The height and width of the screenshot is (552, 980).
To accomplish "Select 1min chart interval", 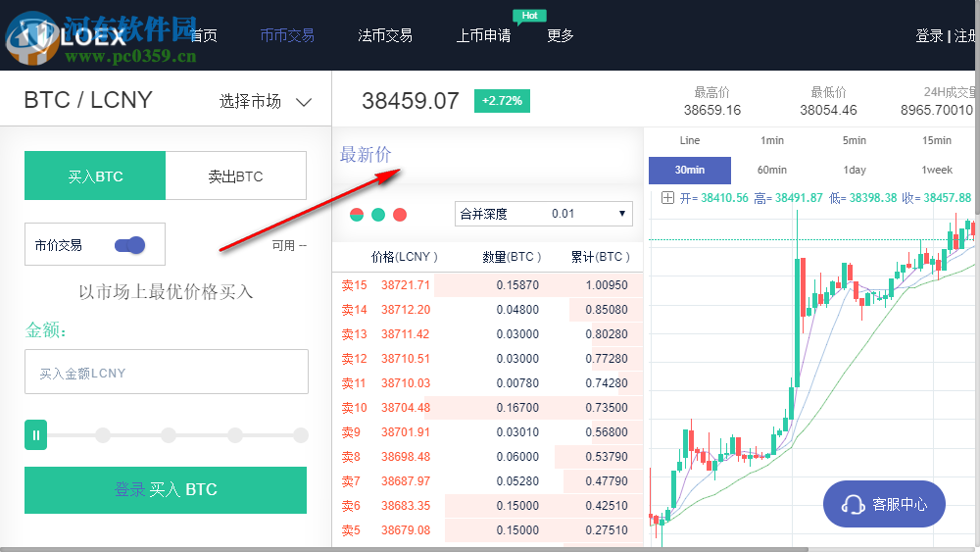I will [x=772, y=140].
